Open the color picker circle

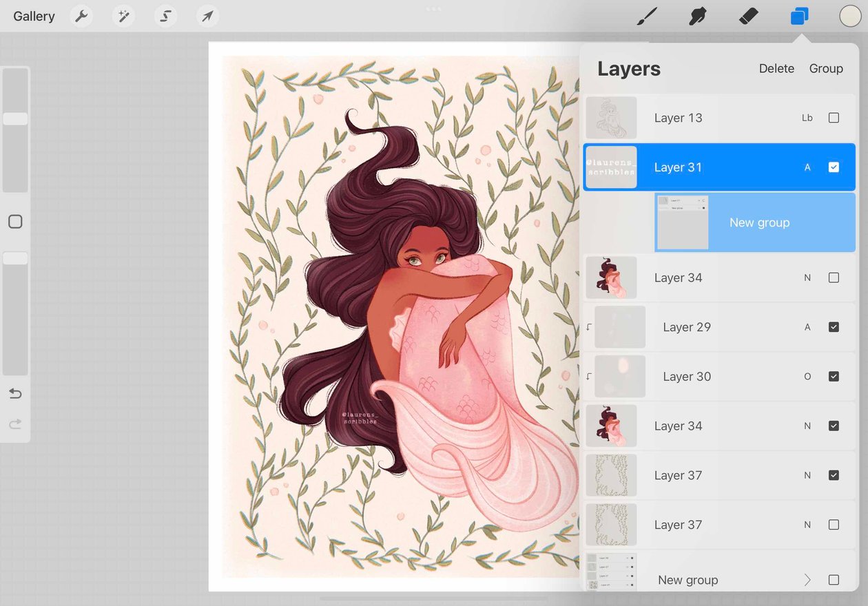pos(849,16)
